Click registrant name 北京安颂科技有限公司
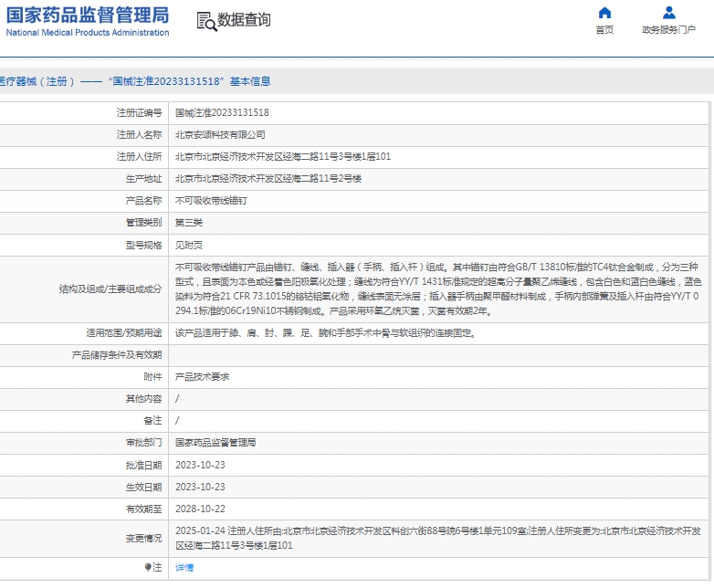Image resolution: width=714 pixels, height=588 pixels. [x=220, y=135]
